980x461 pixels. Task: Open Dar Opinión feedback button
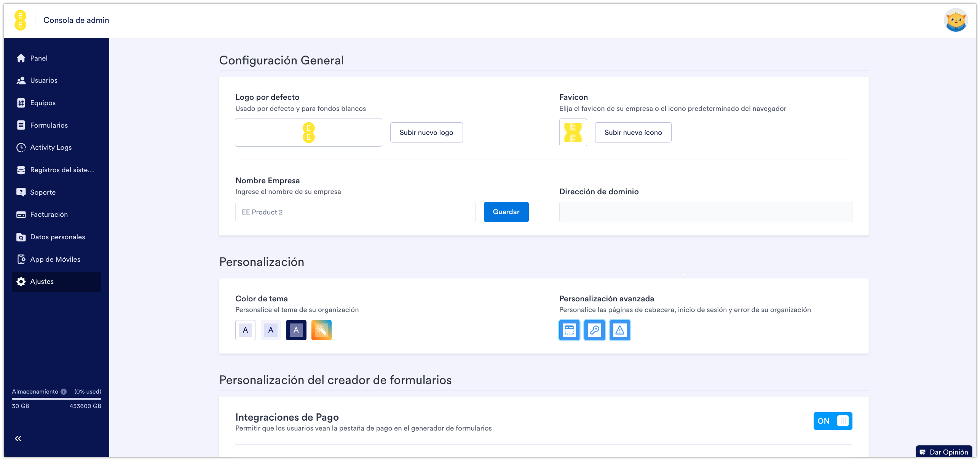coord(944,452)
